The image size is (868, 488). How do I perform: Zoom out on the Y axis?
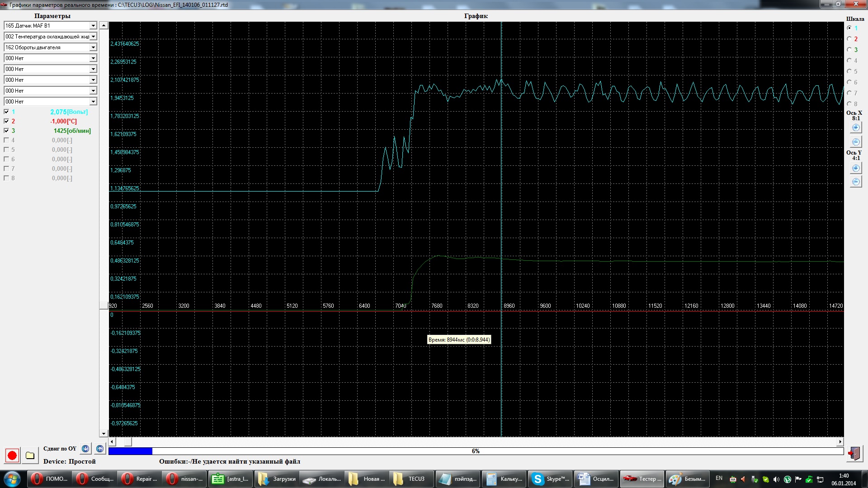pyautogui.click(x=856, y=182)
